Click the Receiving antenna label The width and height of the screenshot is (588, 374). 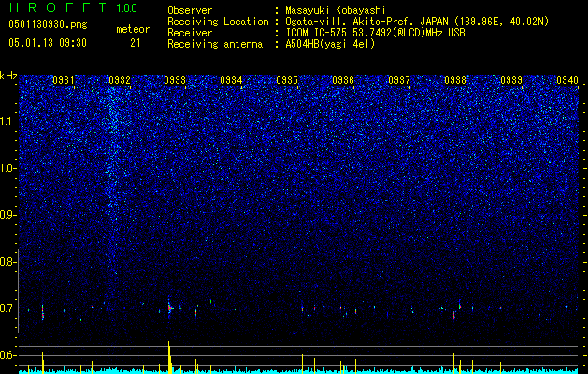pos(215,44)
